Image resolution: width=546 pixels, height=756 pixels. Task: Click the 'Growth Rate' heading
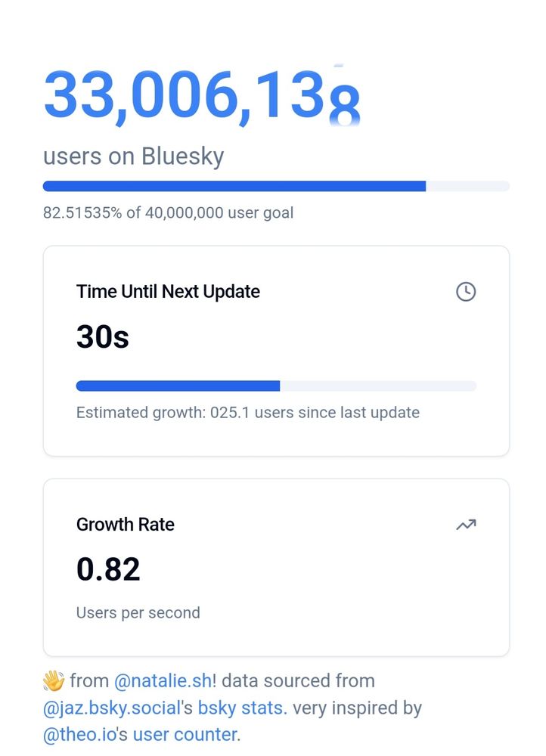pos(126,525)
